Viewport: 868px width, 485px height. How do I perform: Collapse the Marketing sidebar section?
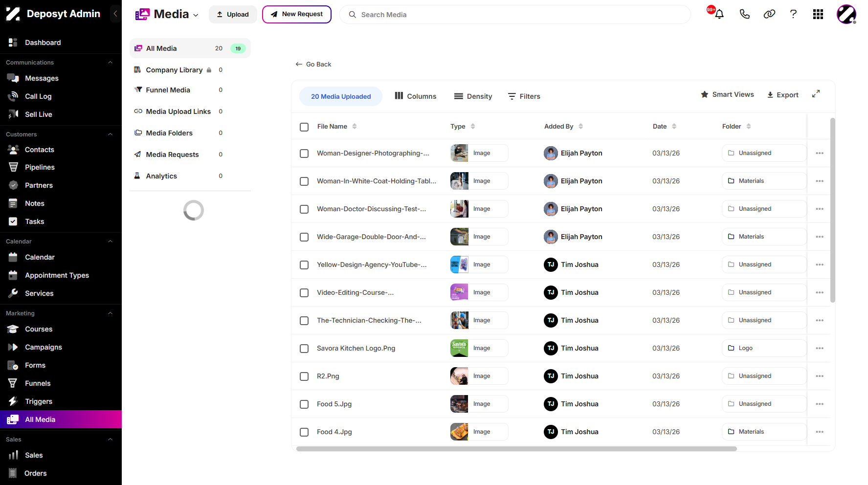(x=111, y=313)
